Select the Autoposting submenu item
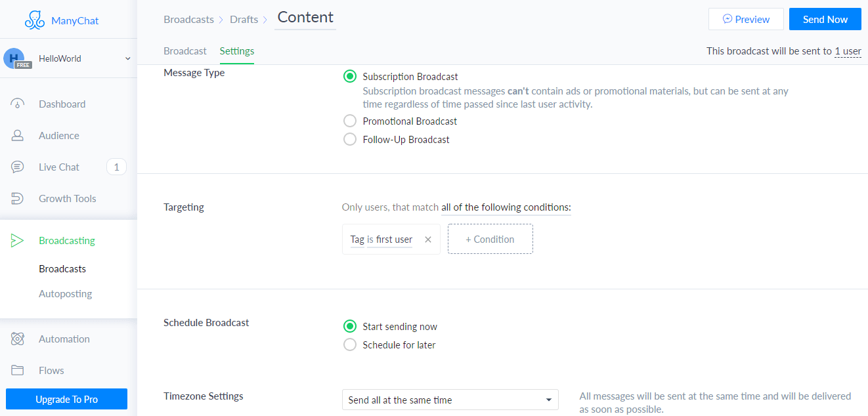 coord(65,293)
